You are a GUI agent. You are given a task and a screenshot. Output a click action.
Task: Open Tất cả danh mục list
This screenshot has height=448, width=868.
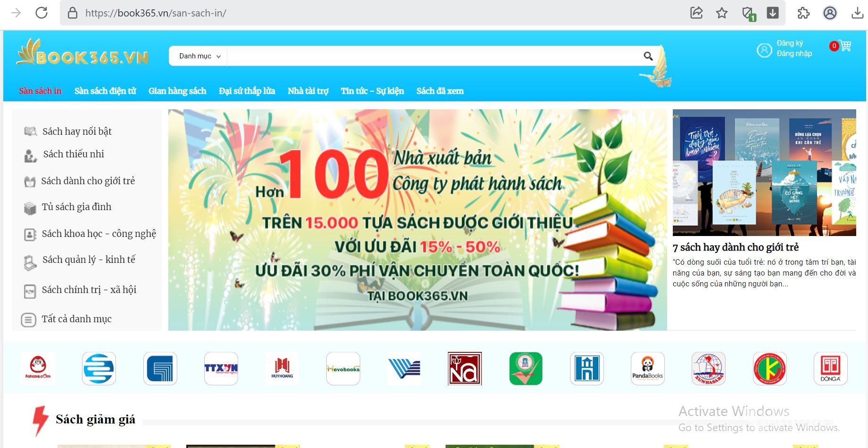coord(76,319)
